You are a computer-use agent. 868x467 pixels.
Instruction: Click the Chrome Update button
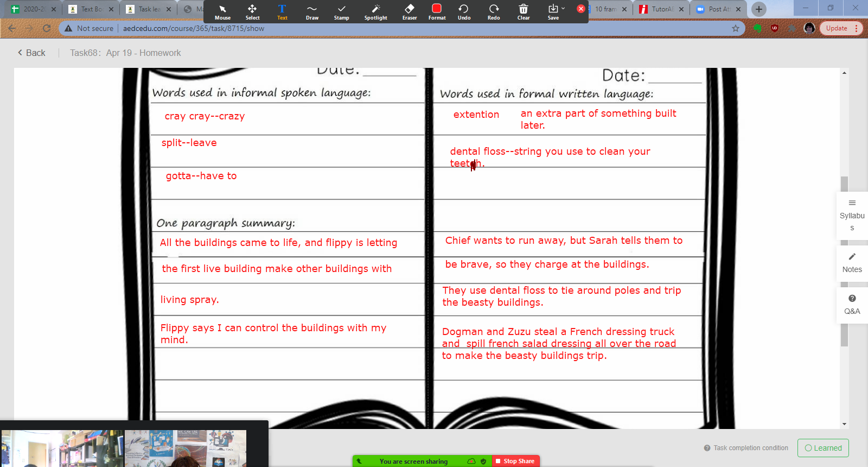click(x=837, y=28)
